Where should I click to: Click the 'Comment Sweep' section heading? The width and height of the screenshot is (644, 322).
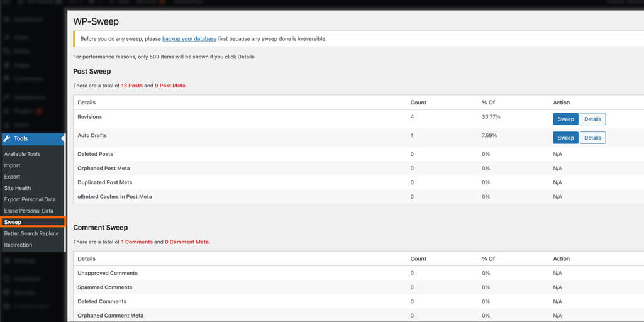(100, 228)
